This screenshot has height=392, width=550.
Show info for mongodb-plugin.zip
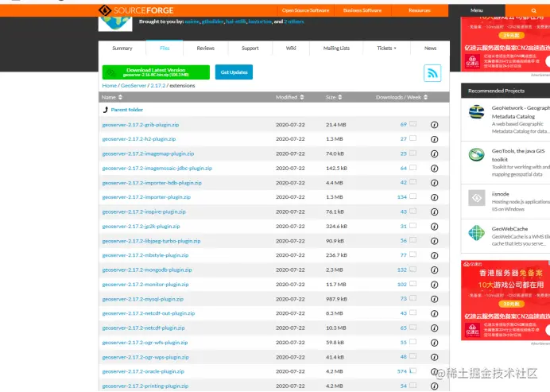[x=434, y=270]
